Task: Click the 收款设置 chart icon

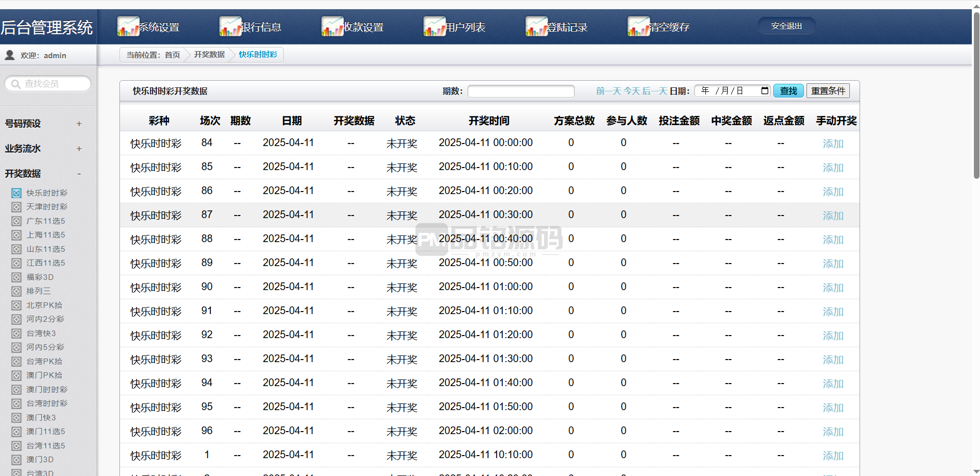Action: point(332,27)
